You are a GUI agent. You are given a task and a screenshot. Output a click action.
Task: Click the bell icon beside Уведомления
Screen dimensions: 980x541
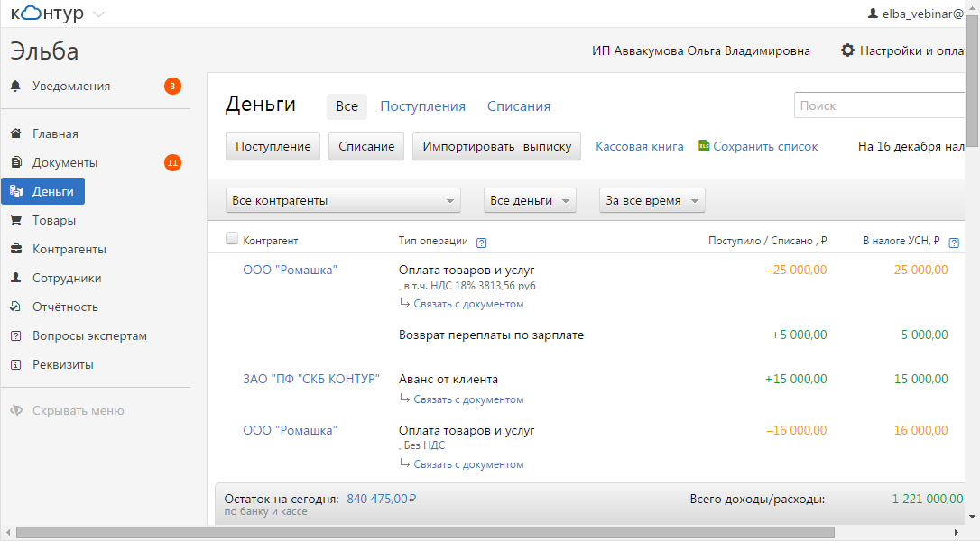(x=15, y=87)
